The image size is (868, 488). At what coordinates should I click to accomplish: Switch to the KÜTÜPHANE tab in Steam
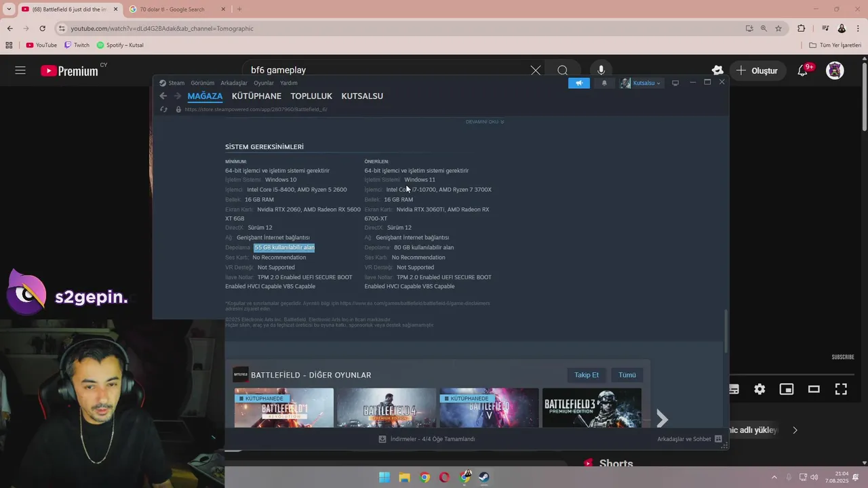point(256,96)
